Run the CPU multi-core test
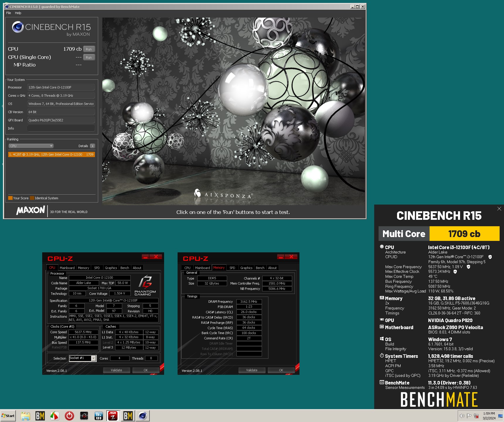Screen dimensions: 504x422 point(89,49)
